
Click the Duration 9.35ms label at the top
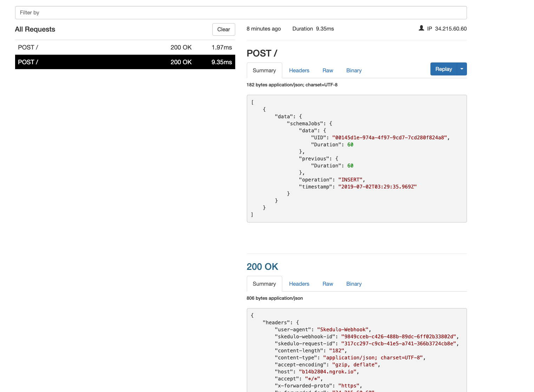313,28
